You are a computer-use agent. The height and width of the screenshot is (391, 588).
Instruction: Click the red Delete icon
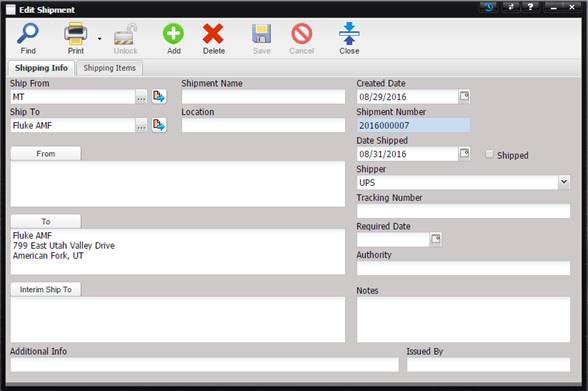pyautogui.click(x=213, y=34)
